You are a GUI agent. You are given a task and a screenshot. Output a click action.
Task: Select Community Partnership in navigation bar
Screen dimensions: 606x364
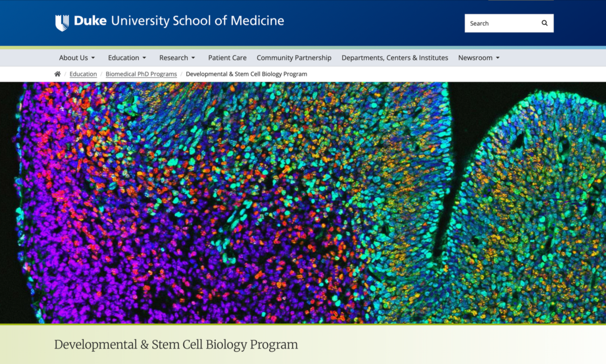294,58
